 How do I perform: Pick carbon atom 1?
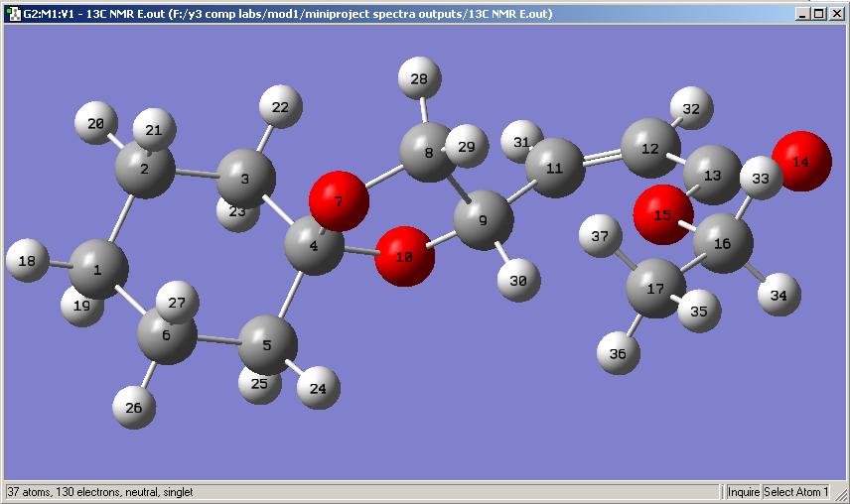coord(96,269)
